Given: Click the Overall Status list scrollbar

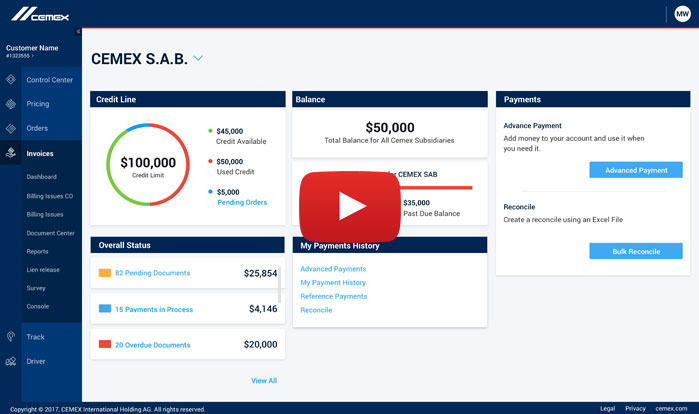Looking at the screenshot, I should click(280, 284).
